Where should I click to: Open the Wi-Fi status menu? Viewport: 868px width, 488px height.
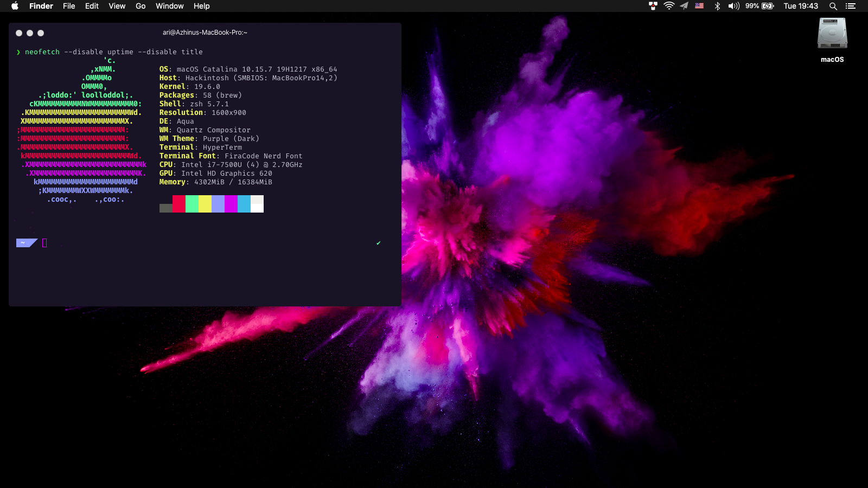[x=669, y=6]
